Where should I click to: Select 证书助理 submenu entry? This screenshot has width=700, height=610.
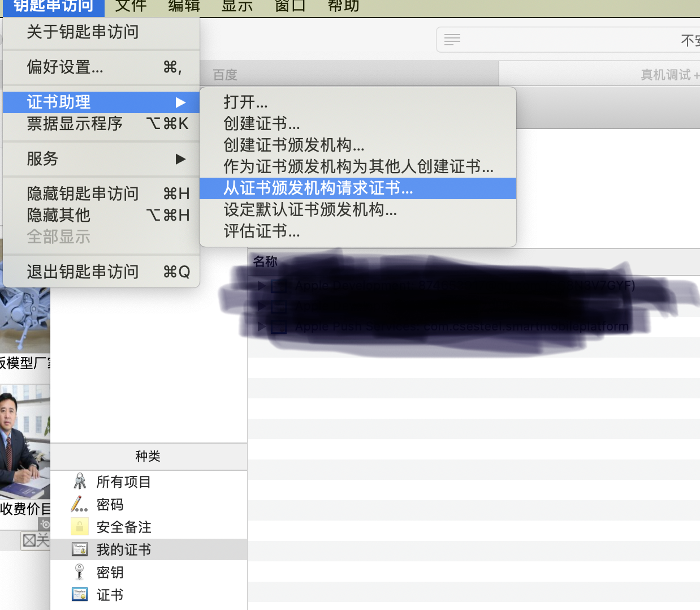(x=101, y=102)
